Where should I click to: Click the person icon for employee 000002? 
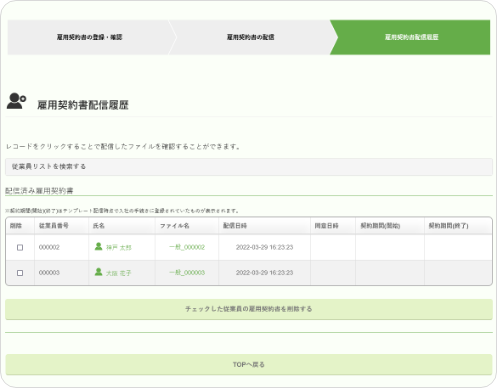[98, 246]
